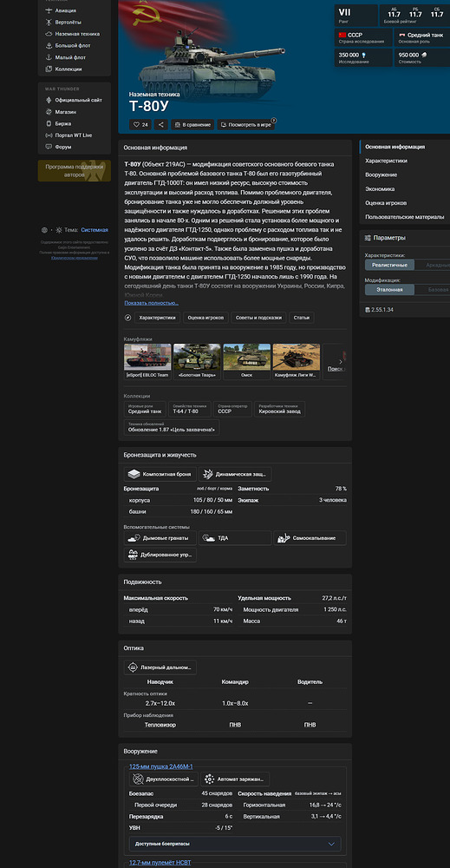This screenshot has width=450, height=868.
Task: Click camouflage carousel next arrow
Action: (341, 361)
